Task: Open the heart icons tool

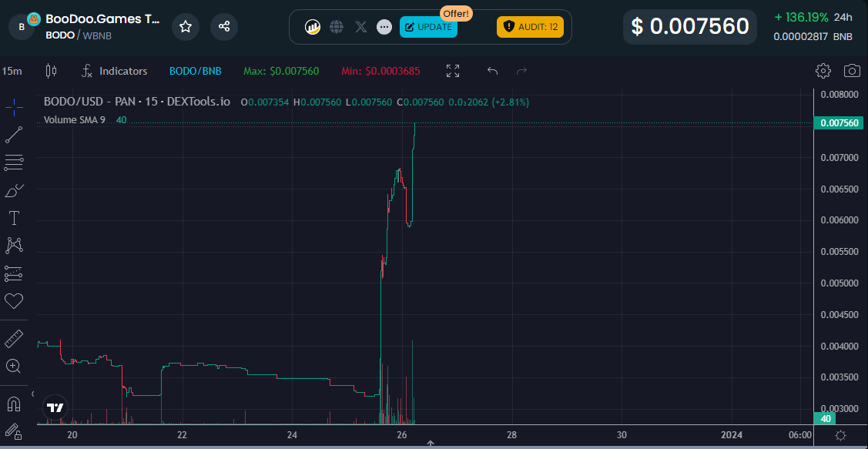Action: [x=14, y=301]
